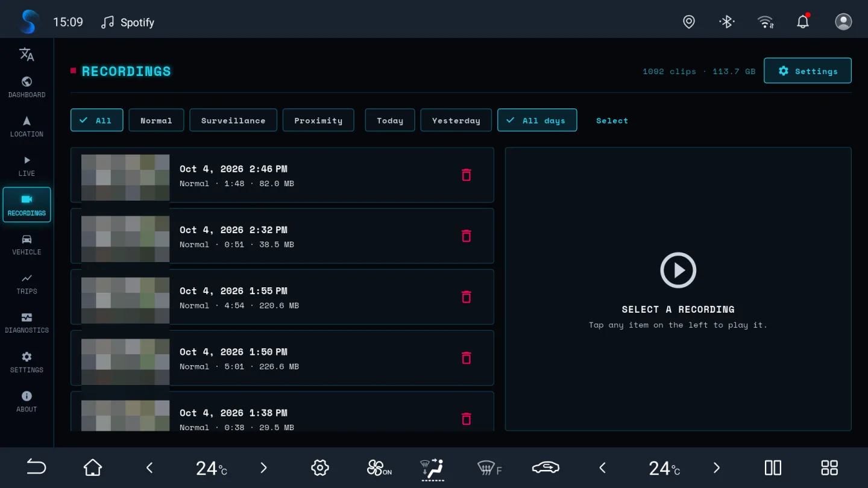Delete the Oct 4 2:46 PM recording
Viewport: 868px width, 488px height.
[466, 175]
